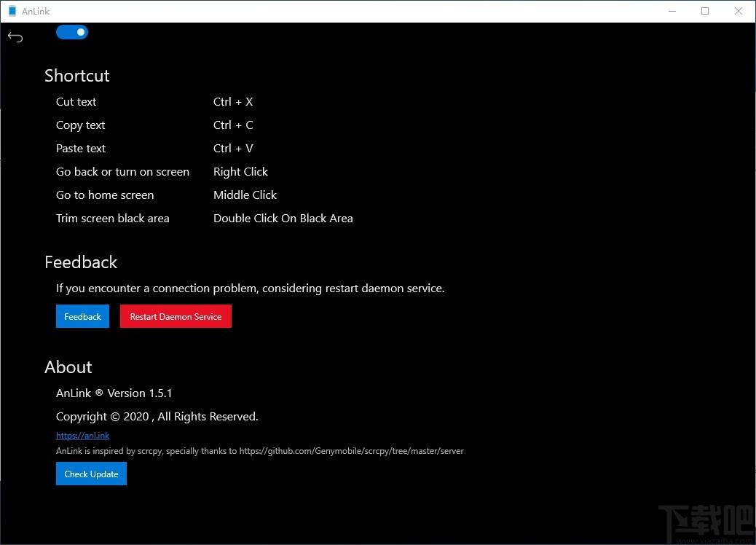
Task: Click the Shortcut section heading
Action: (77, 76)
